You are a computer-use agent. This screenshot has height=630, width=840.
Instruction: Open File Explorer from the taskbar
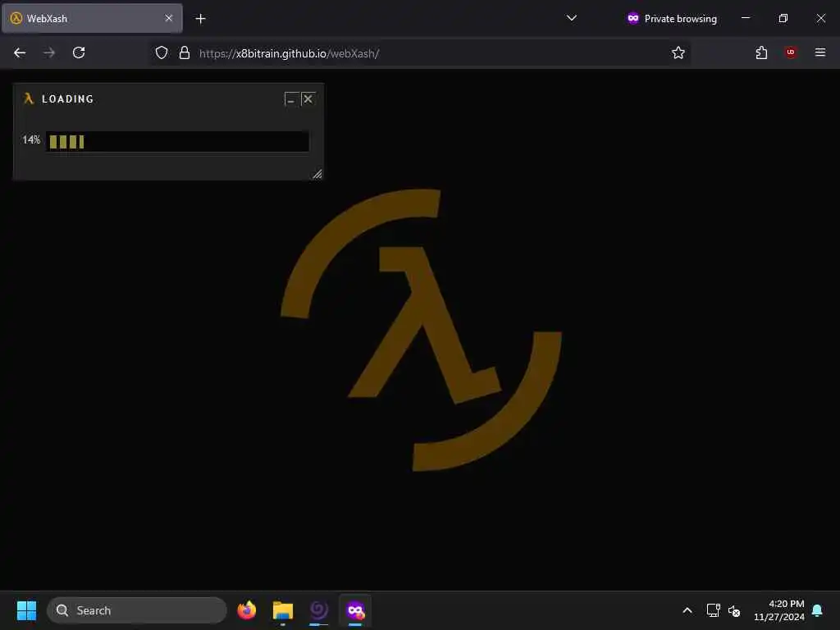click(x=283, y=610)
